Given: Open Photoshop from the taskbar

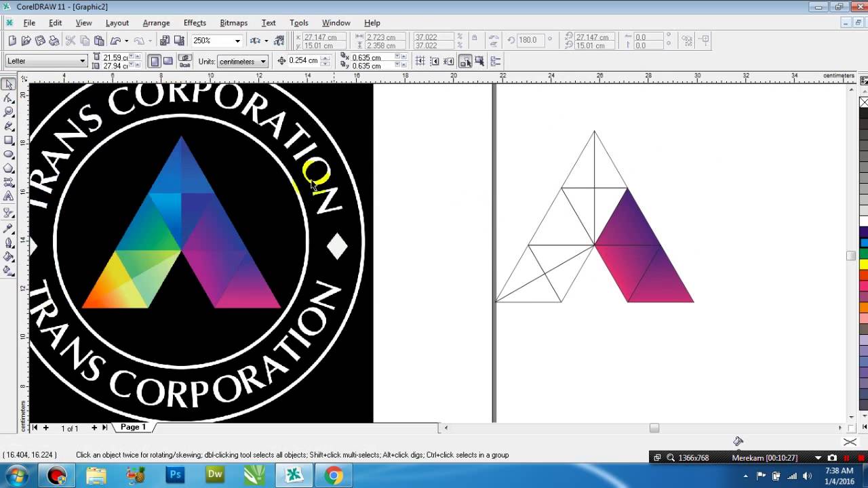Looking at the screenshot, I should pyautogui.click(x=176, y=474).
